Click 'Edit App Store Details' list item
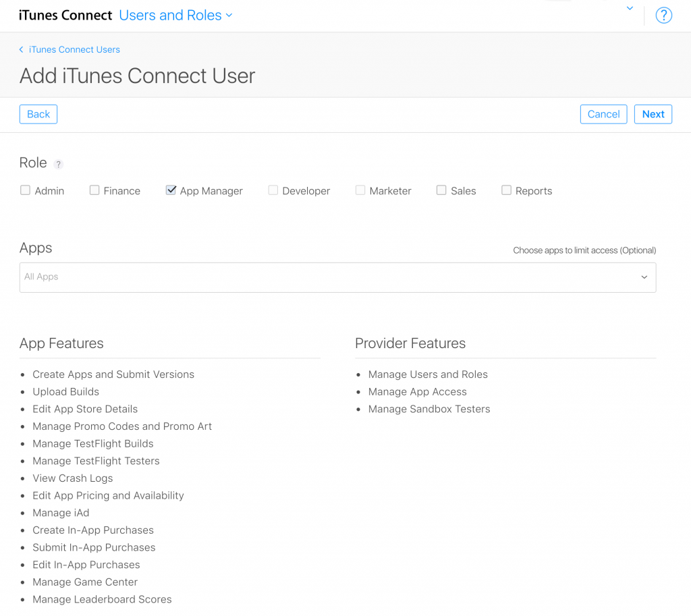This screenshot has height=616, width=691. 85,409
